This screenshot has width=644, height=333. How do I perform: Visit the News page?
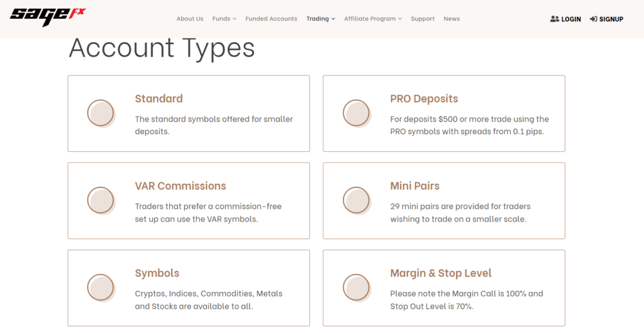452,19
